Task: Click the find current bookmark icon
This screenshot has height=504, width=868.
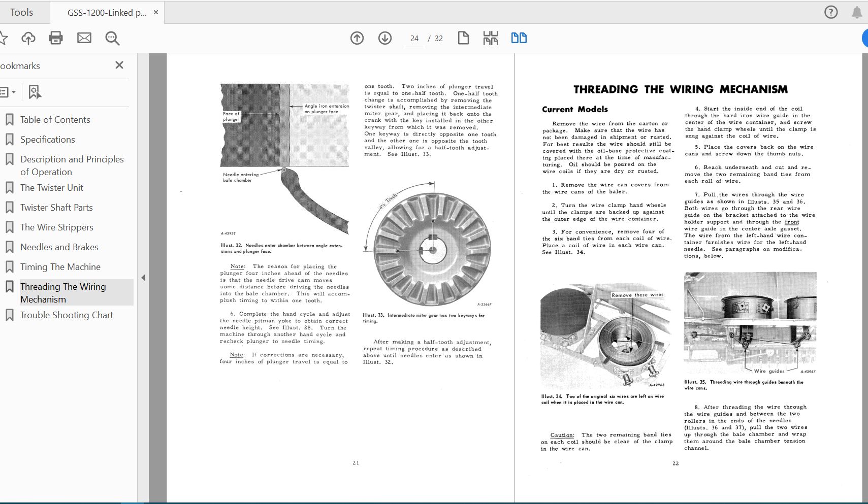Action: (35, 92)
